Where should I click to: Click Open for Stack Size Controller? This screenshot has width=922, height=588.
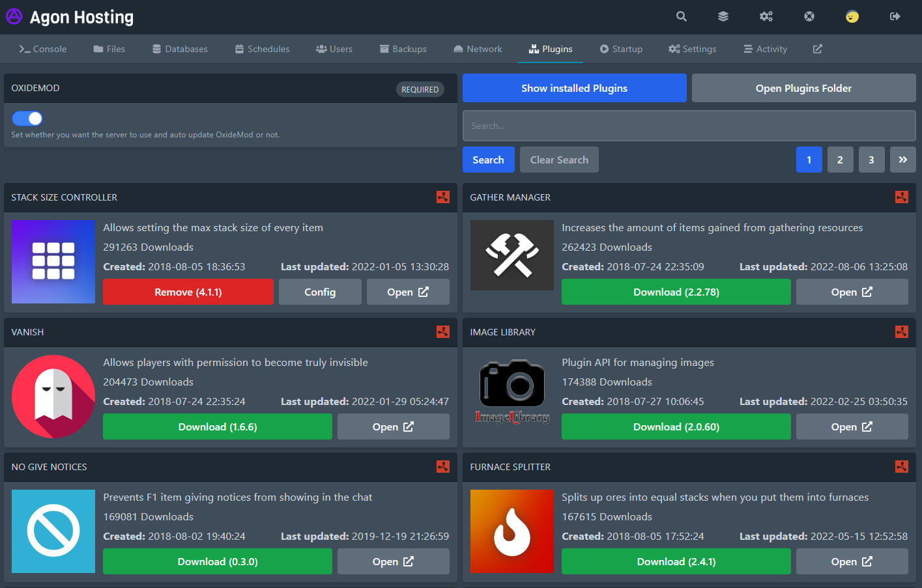pos(408,292)
